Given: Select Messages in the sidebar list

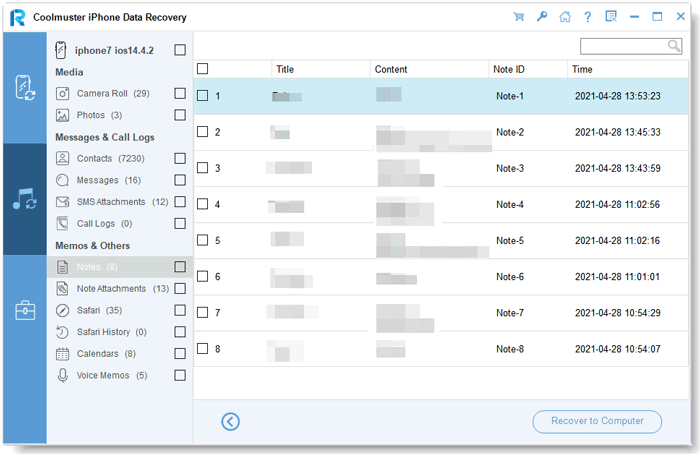Looking at the screenshot, I should pos(96,180).
